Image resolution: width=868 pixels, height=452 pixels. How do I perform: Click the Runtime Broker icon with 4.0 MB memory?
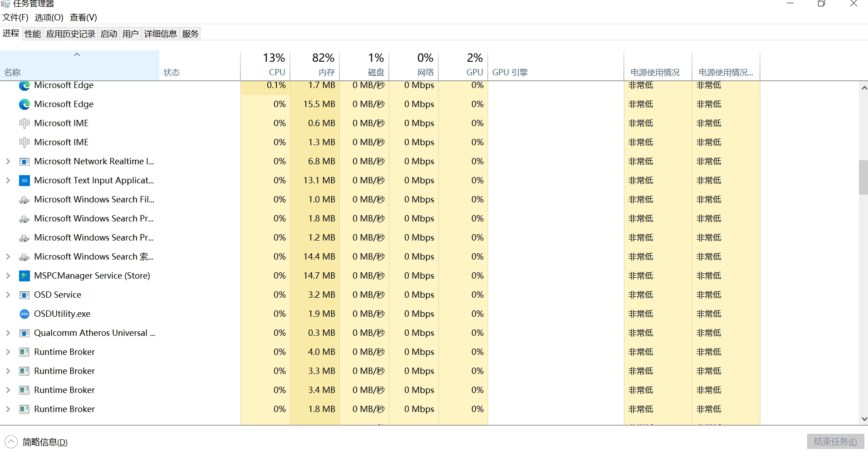click(25, 352)
